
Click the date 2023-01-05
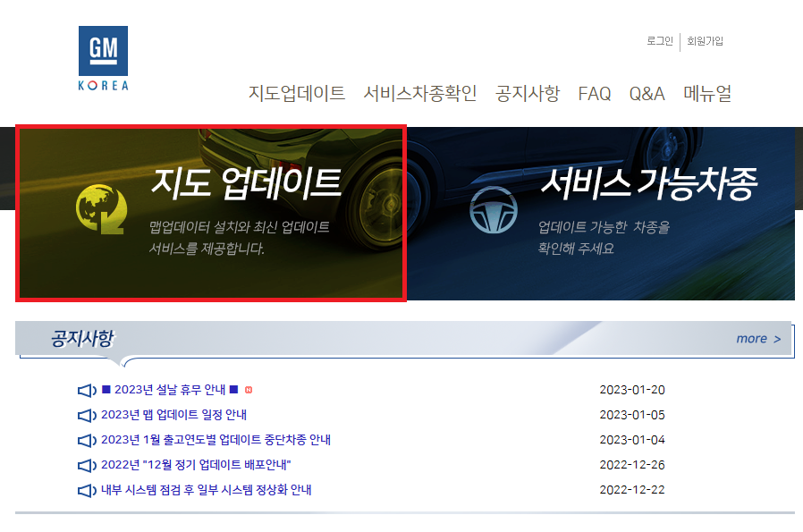(632, 415)
